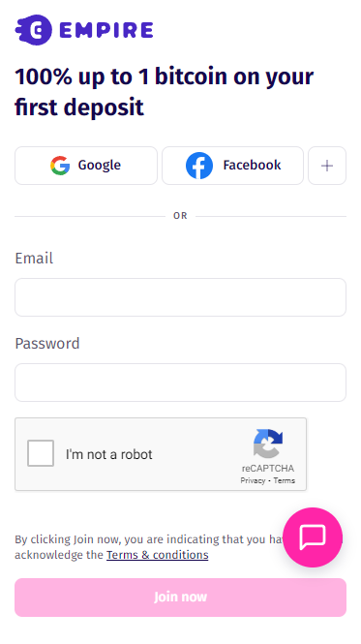Check the I'm not a robot box

coord(41,453)
